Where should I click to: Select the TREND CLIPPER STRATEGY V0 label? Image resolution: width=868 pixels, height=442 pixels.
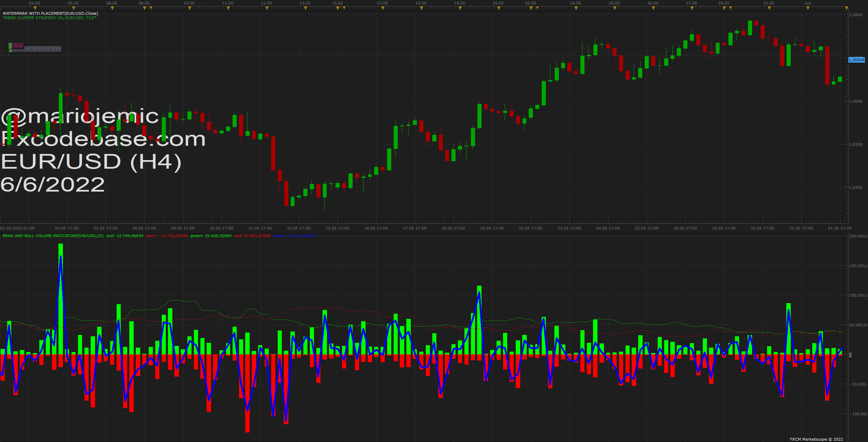click(x=50, y=18)
